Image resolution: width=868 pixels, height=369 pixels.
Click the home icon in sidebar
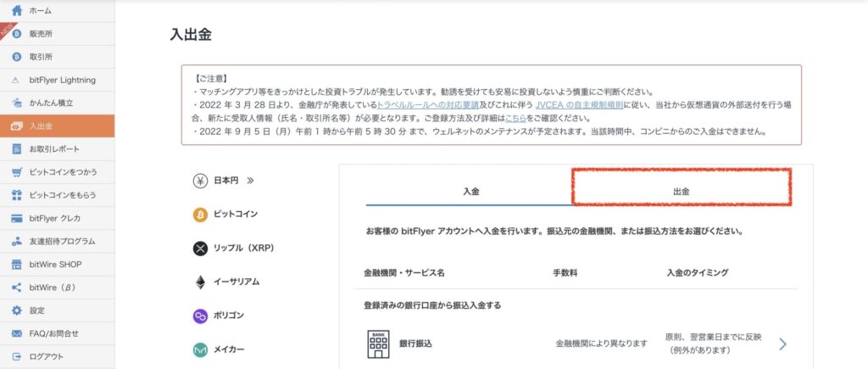(x=17, y=10)
